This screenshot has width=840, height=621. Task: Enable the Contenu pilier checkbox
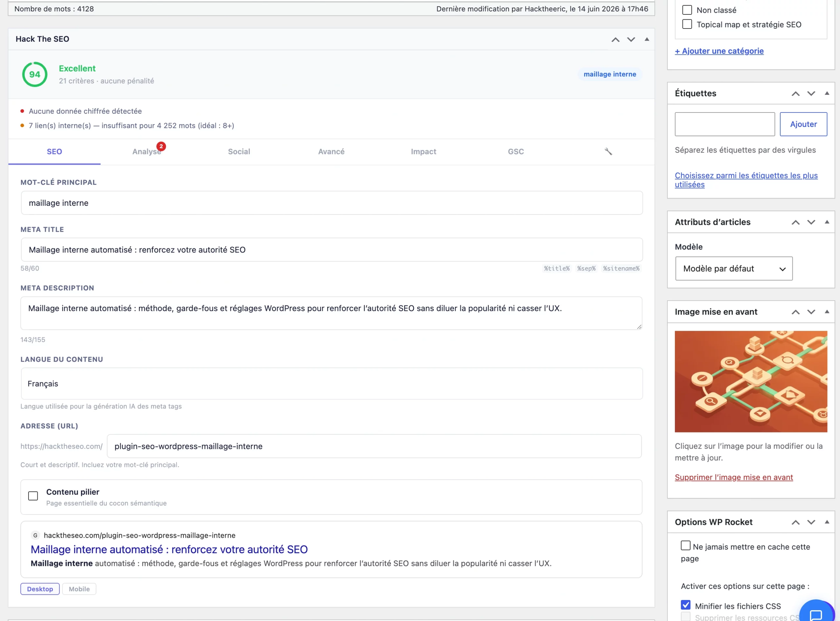(x=33, y=496)
